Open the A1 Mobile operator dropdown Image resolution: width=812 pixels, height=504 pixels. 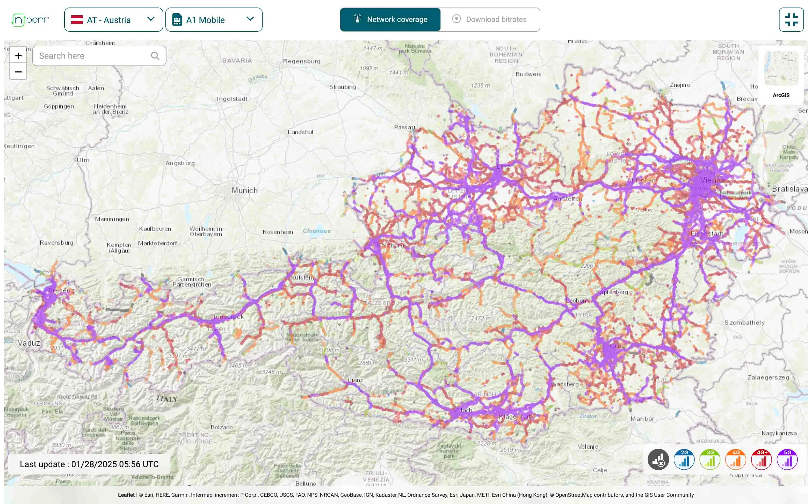point(214,20)
